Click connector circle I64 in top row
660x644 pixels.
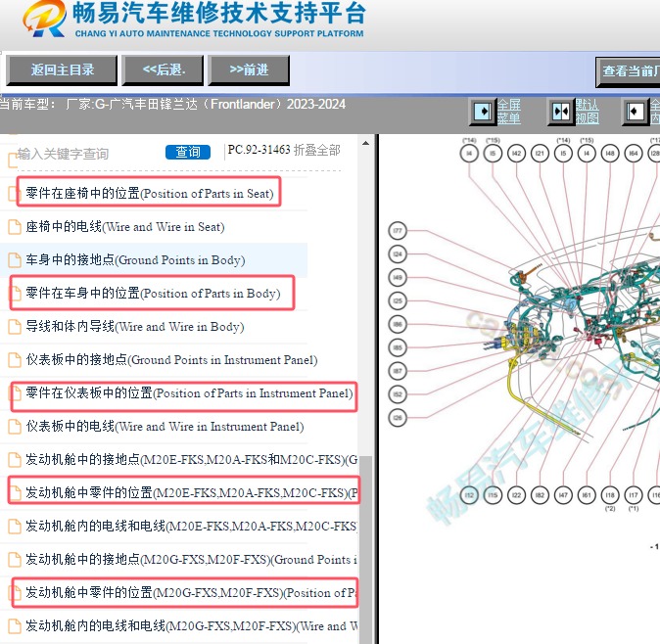click(x=634, y=154)
